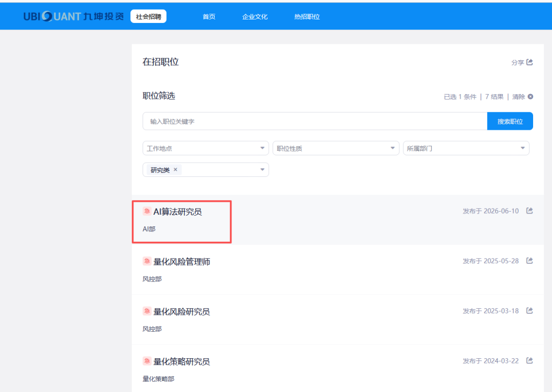Viewport: 552px width, 392px height.
Task: Open the 工作地点 dropdown
Action: [x=205, y=148]
